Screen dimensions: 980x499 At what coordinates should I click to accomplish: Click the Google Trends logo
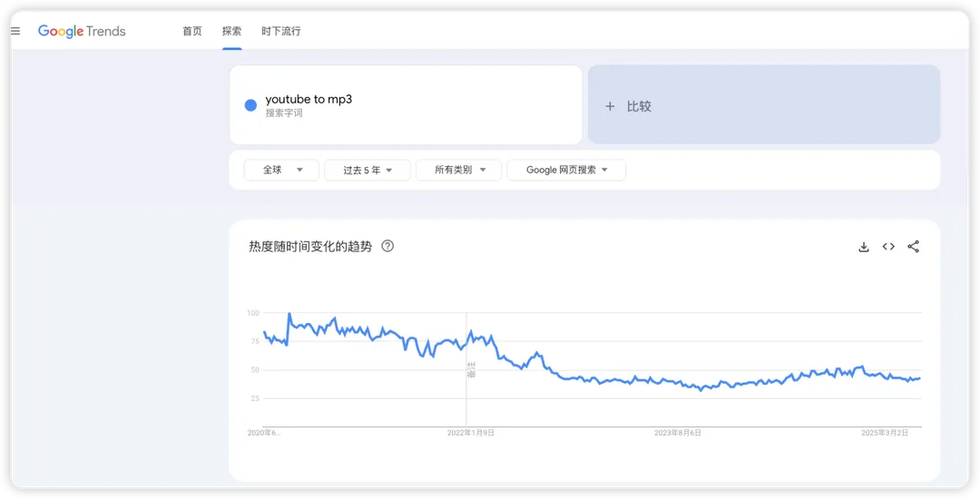(x=82, y=31)
